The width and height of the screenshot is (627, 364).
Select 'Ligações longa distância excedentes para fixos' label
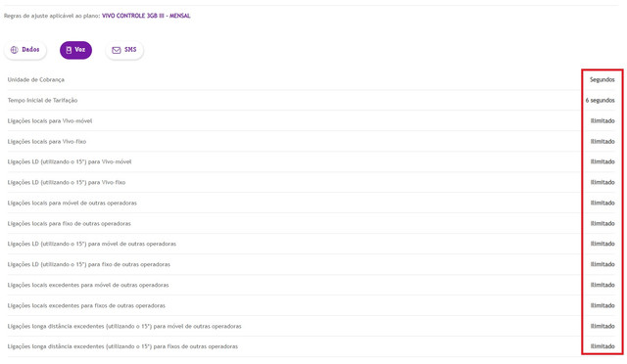point(122,346)
